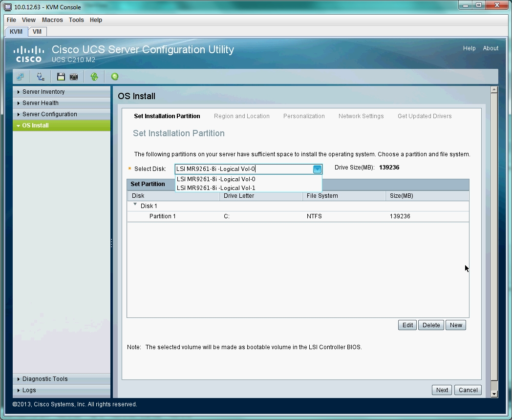Switch to the VM tab

37,32
